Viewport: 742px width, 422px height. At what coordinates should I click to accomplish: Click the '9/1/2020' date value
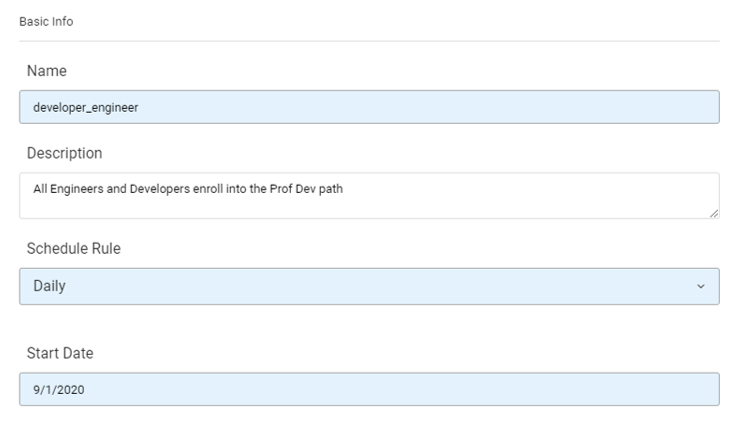(59, 390)
